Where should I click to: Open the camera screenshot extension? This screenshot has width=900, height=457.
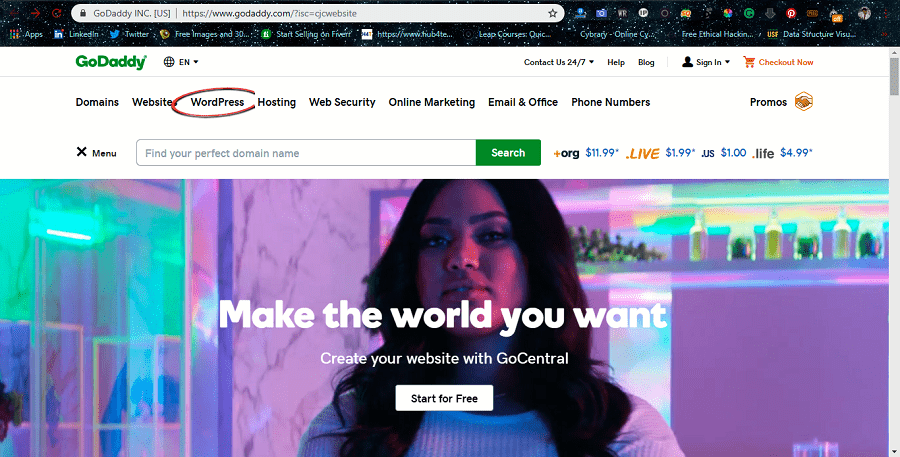pos(601,13)
